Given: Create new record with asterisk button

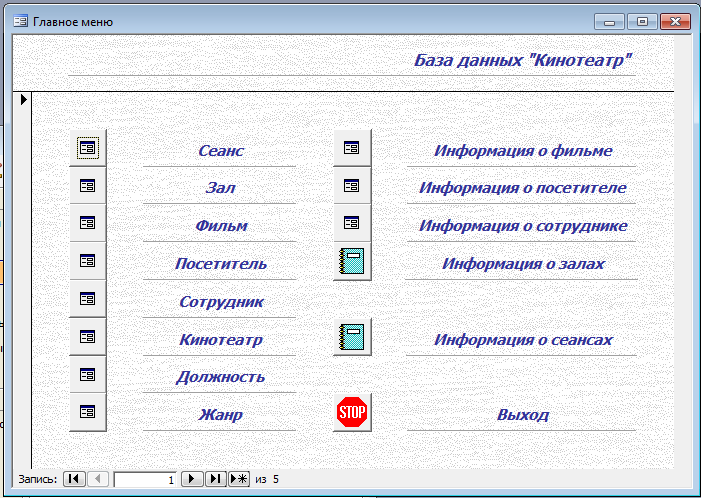Looking at the screenshot, I should coord(239,479).
